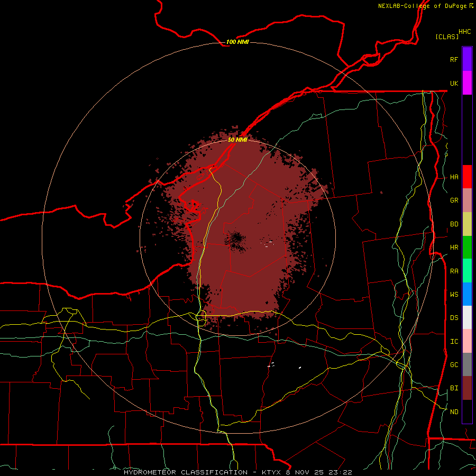
Task: Click the "GR" legend label text
Action: coord(454,200)
